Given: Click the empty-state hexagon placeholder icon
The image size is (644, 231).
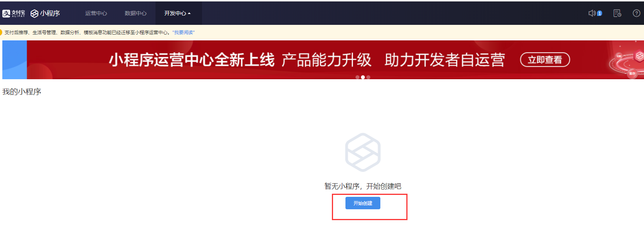Looking at the screenshot, I should coord(363,152).
